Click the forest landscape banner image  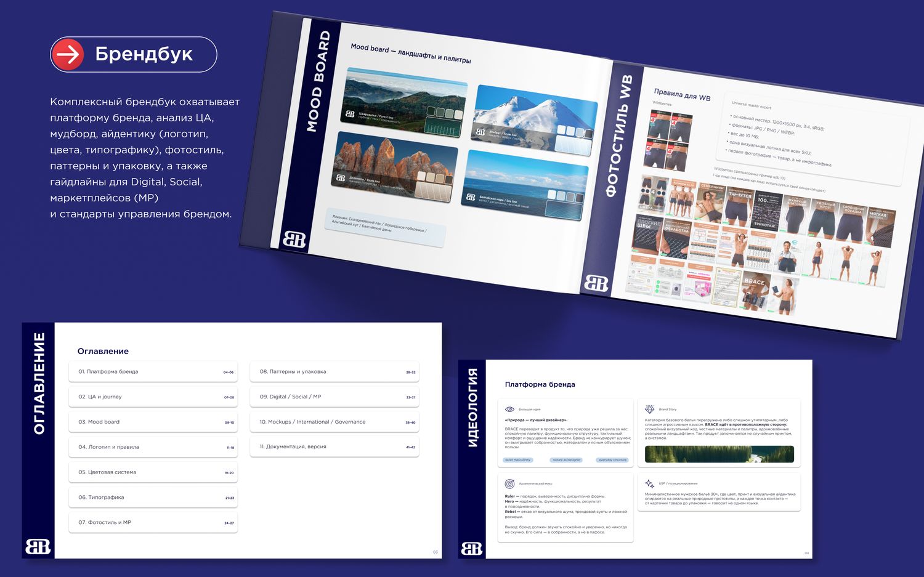(x=719, y=454)
